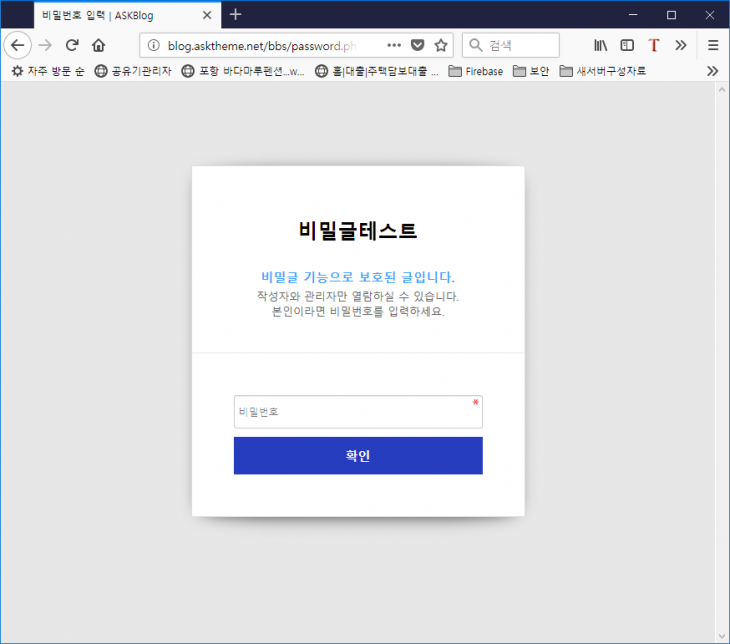Open a new tab with plus button
Image resolution: width=730 pixels, height=644 pixels.
click(235, 14)
